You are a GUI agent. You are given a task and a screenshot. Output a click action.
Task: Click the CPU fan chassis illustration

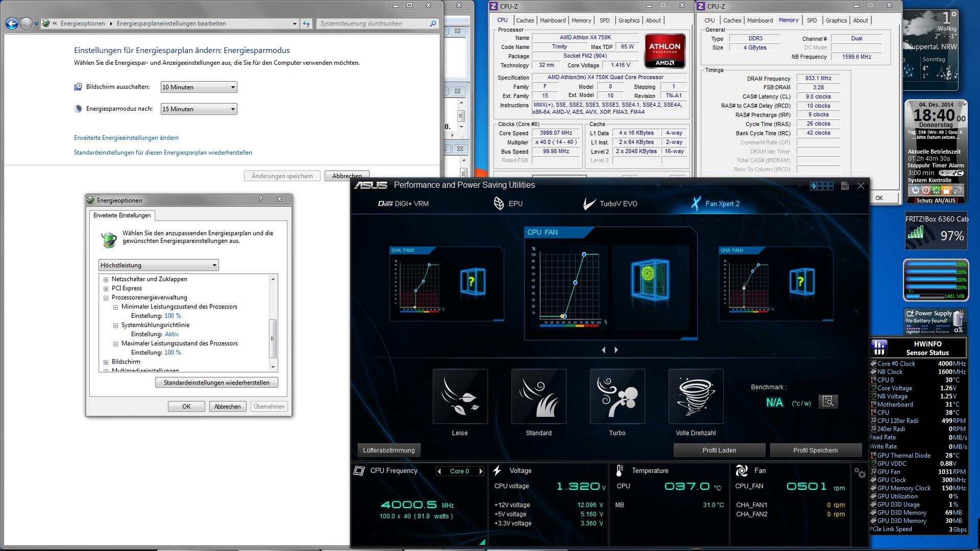click(650, 279)
